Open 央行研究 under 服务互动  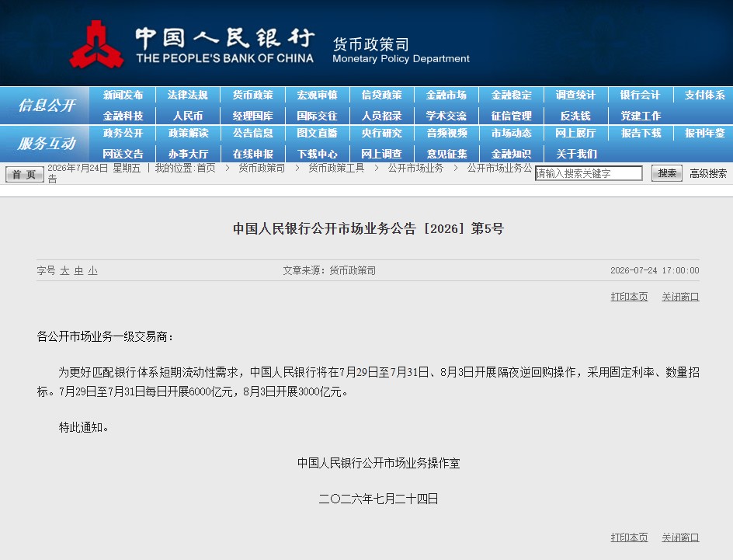click(381, 134)
